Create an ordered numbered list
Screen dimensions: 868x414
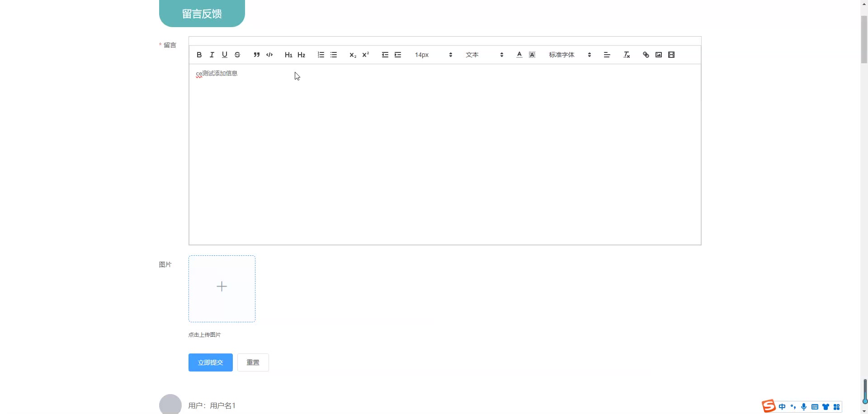click(x=321, y=55)
